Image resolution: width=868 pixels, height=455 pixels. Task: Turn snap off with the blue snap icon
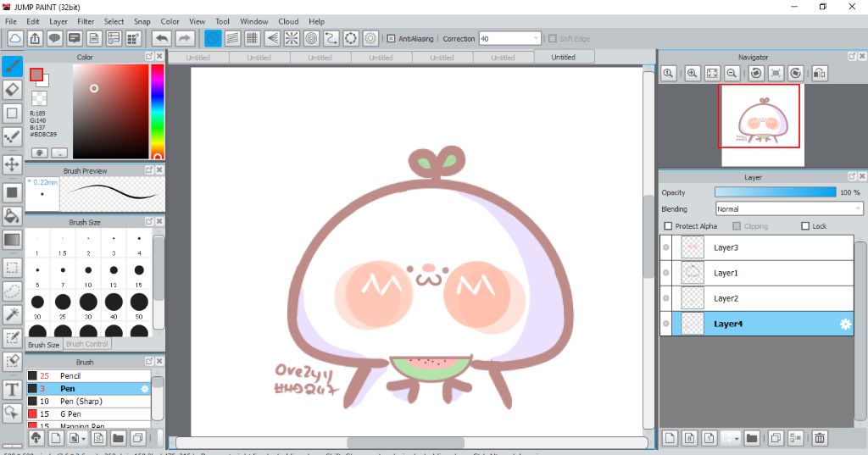213,38
